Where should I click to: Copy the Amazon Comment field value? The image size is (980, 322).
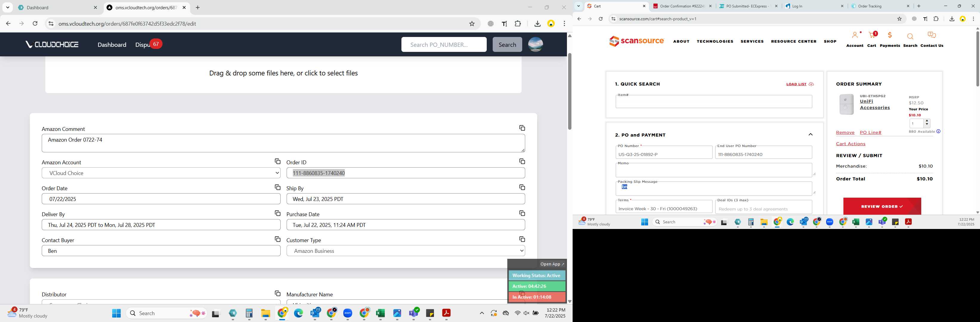coord(522,128)
